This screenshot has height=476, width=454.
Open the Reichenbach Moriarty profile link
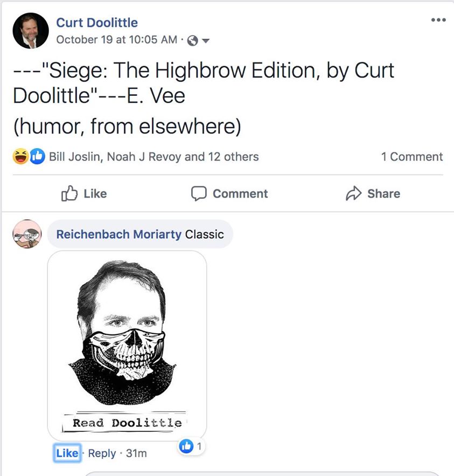point(118,234)
